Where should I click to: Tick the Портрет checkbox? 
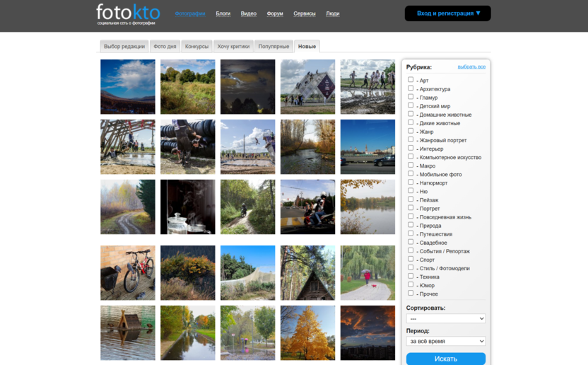411,208
